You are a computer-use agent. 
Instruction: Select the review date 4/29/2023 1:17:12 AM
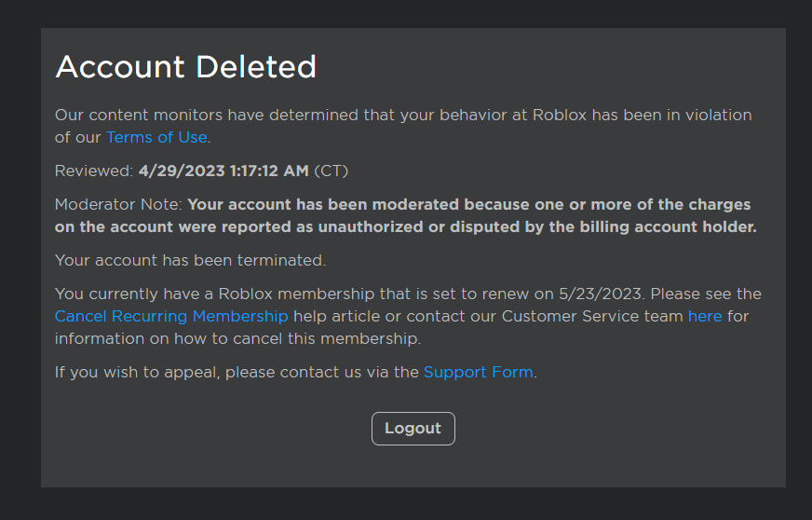click(x=223, y=171)
